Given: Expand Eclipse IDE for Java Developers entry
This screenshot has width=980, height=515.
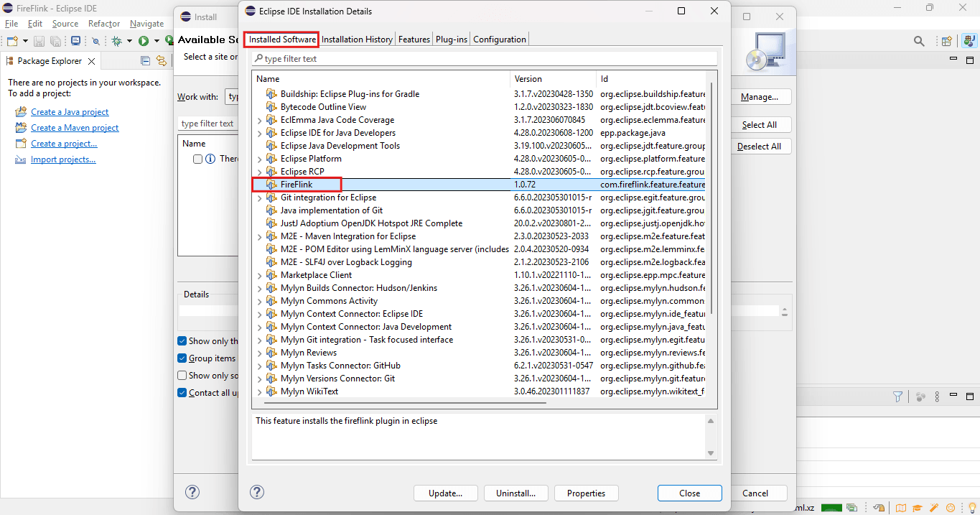Looking at the screenshot, I should click(x=260, y=133).
